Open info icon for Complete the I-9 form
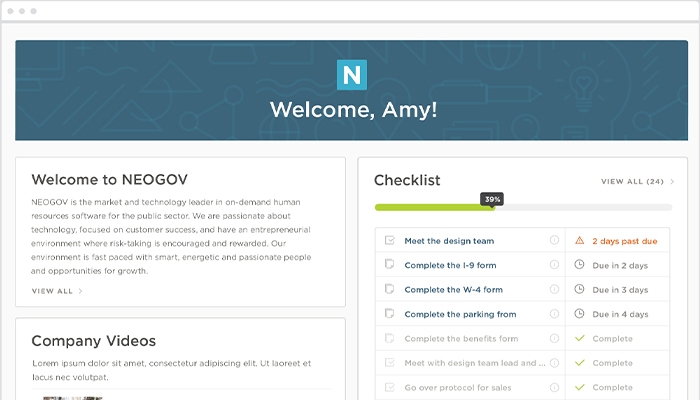This screenshot has width=700, height=400. coord(554,265)
